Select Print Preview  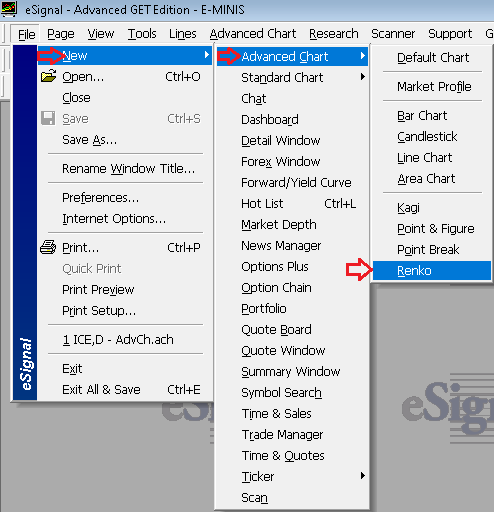125,290
